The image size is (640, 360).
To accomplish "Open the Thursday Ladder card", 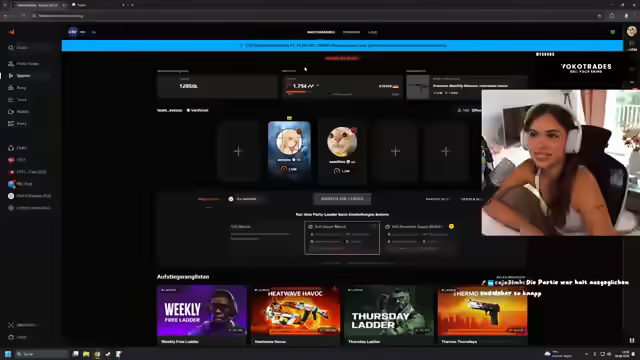I will 389,315.
